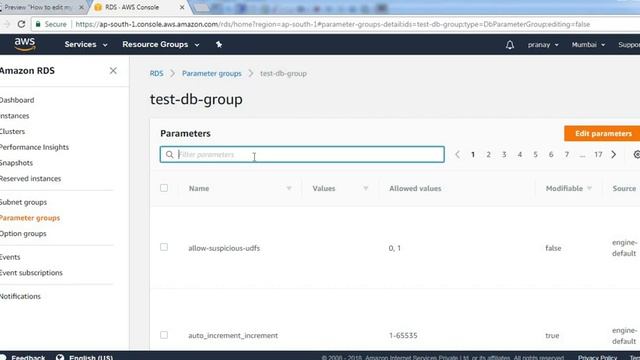Reload the page with browser refresh icon
This screenshot has height=360, width=640.
click(21, 24)
